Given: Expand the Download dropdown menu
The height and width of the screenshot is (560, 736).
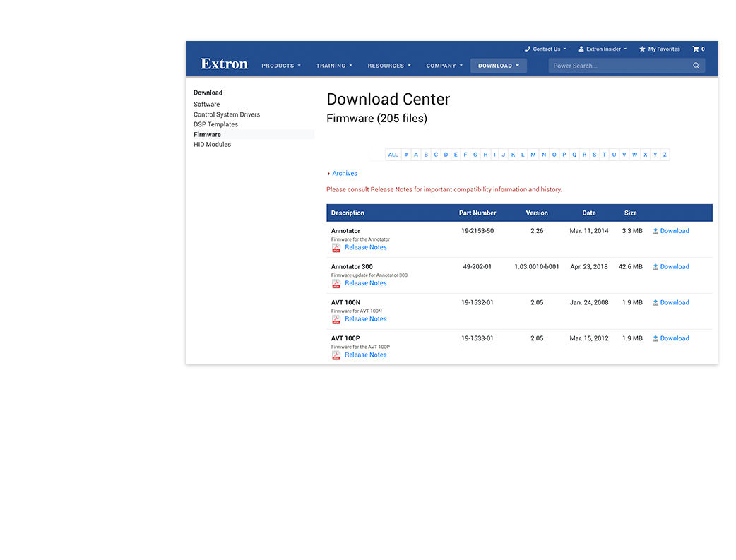Looking at the screenshot, I should coord(499,66).
